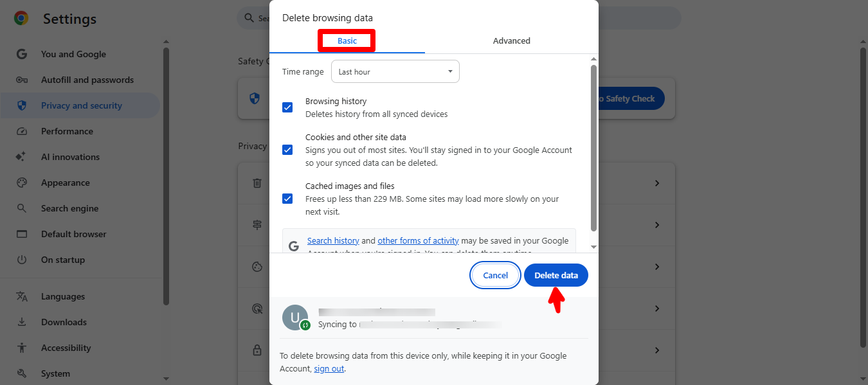Select the Performance gauge icon

[22, 131]
